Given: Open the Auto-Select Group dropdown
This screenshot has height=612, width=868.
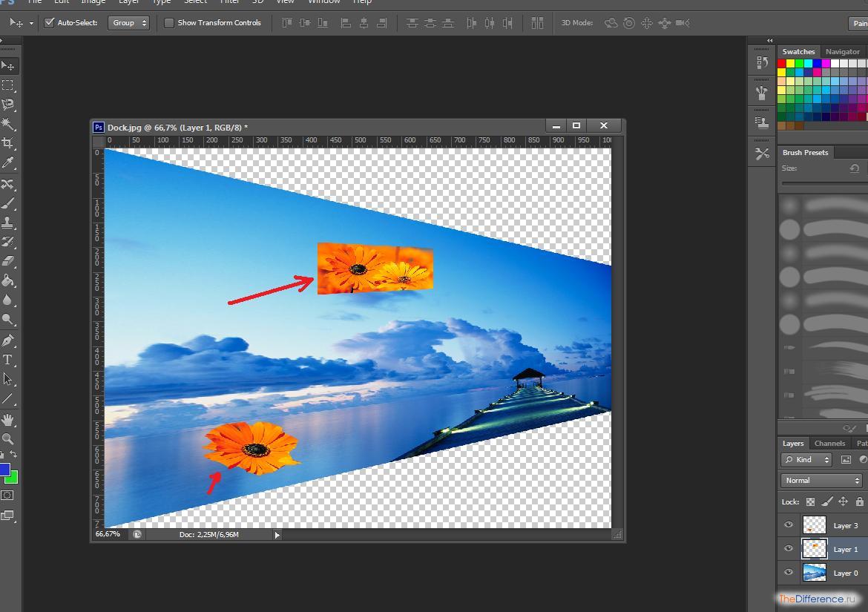Looking at the screenshot, I should (x=129, y=22).
